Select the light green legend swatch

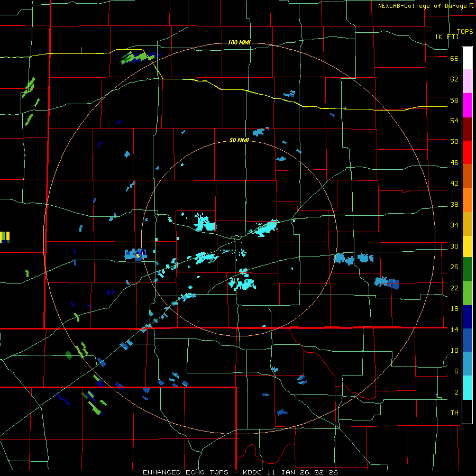tap(467, 293)
